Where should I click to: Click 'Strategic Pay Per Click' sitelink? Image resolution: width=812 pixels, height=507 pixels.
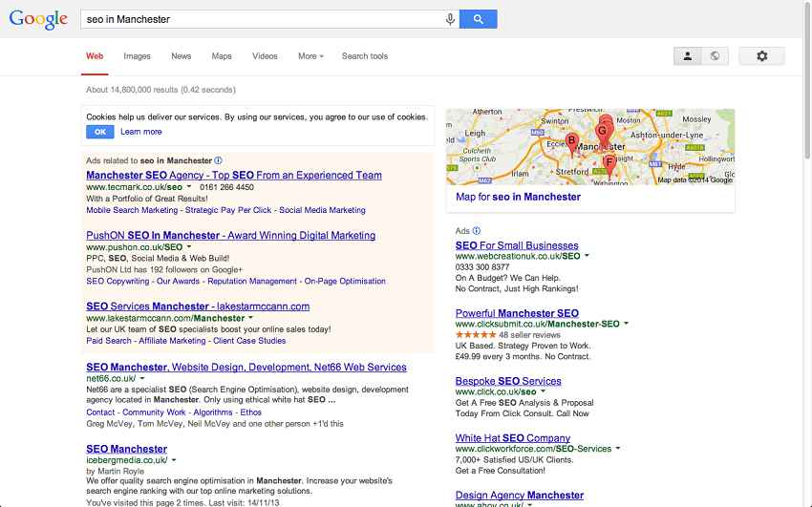pyautogui.click(x=228, y=210)
